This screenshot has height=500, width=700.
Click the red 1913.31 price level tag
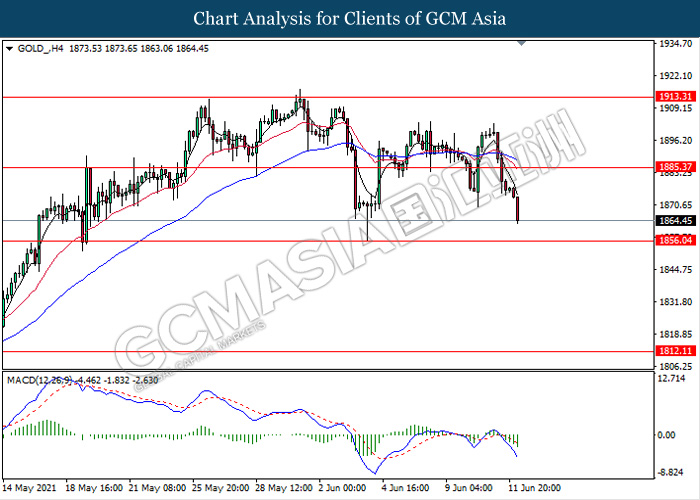(x=675, y=96)
